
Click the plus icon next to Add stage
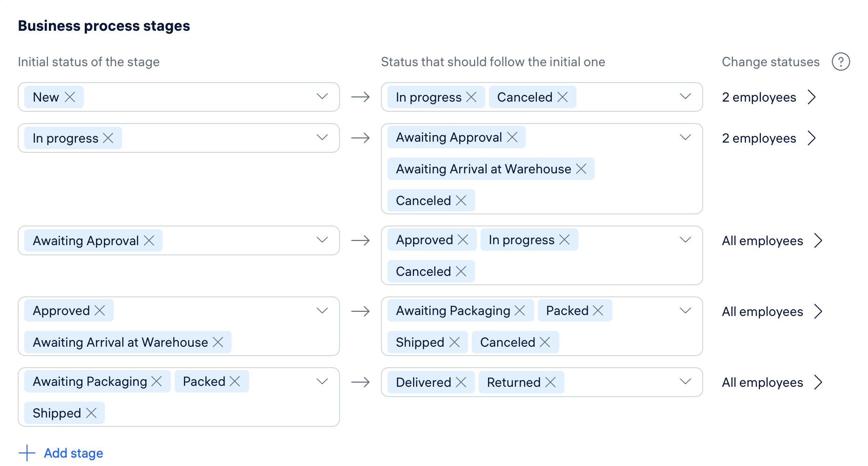(27, 453)
